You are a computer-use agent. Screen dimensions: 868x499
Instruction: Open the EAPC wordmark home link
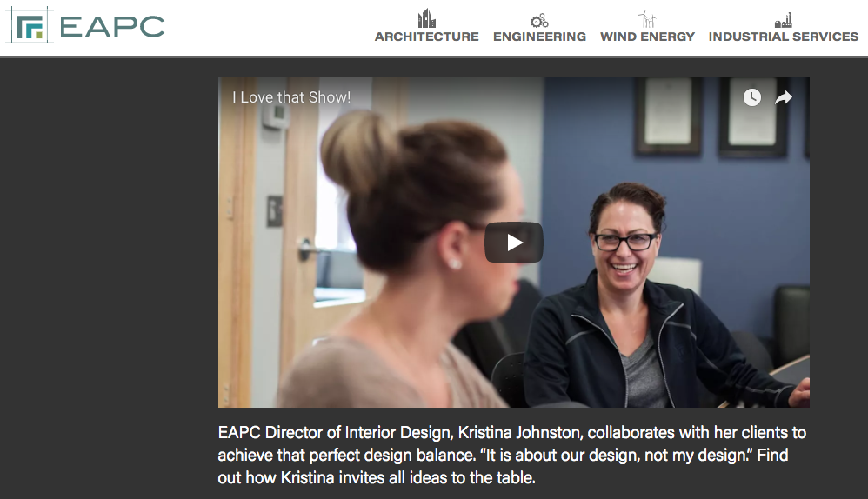tap(112, 27)
